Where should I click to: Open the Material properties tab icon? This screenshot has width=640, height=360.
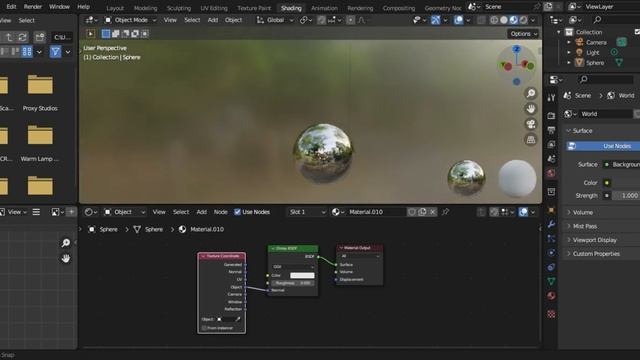(x=551, y=296)
